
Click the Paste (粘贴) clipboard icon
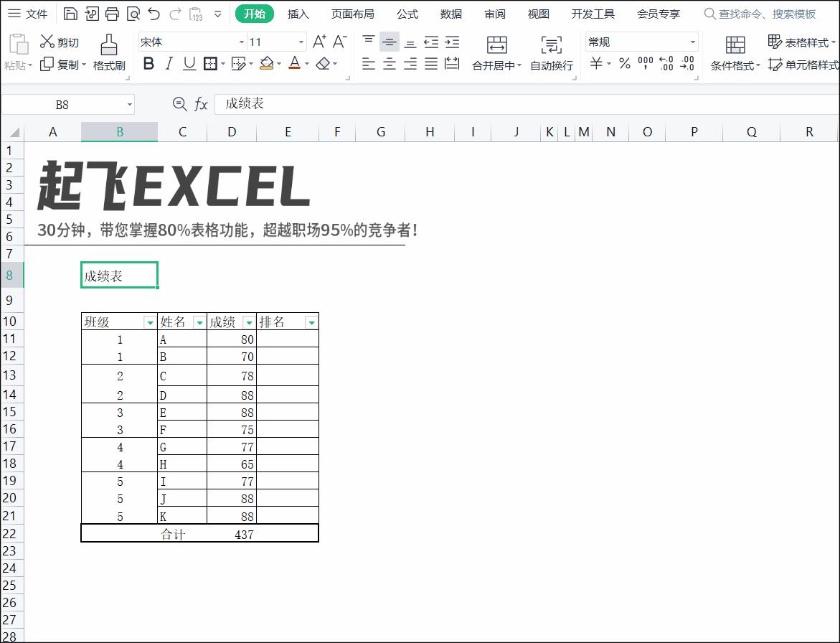coord(18,44)
